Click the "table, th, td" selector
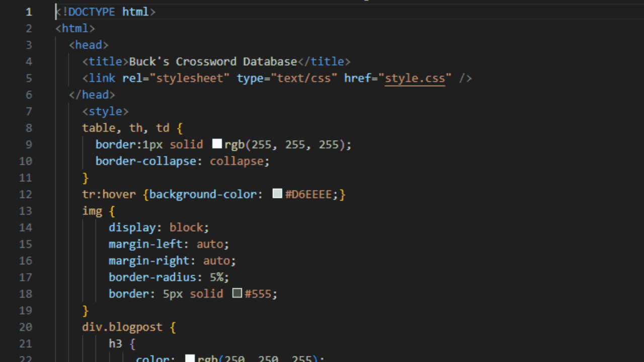This screenshot has height=362, width=644. (x=125, y=128)
